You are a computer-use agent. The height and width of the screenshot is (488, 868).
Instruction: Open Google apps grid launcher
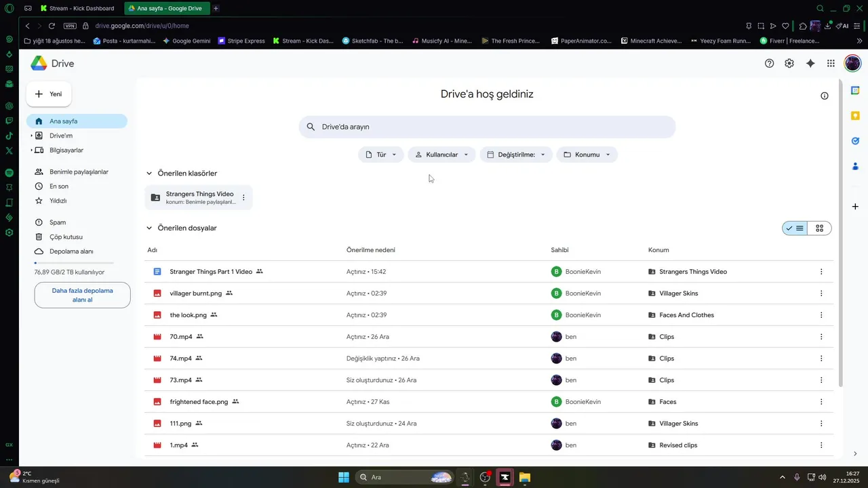pyautogui.click(x=831, y=63)
